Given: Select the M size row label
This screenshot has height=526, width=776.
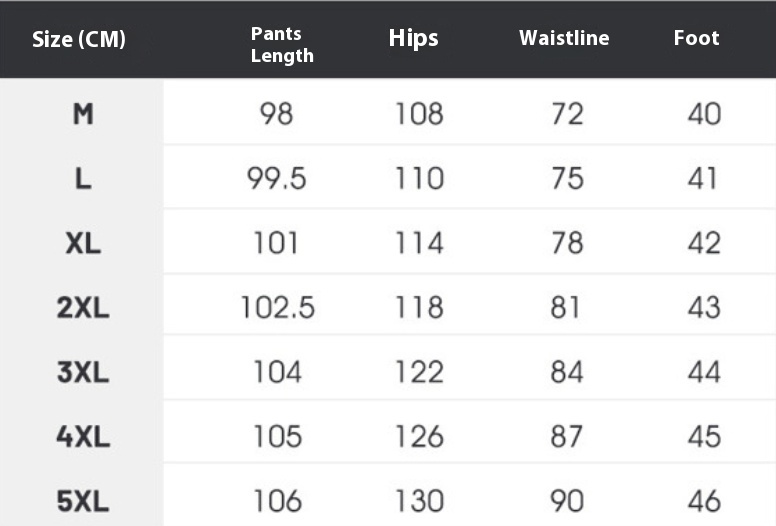Looking at the screenshot, I should point(82,114).
